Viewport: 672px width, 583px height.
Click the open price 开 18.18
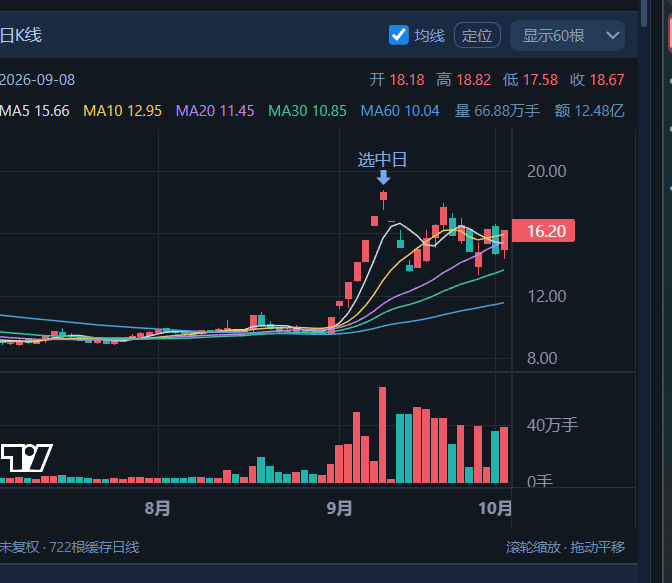(x=397, y=80)
